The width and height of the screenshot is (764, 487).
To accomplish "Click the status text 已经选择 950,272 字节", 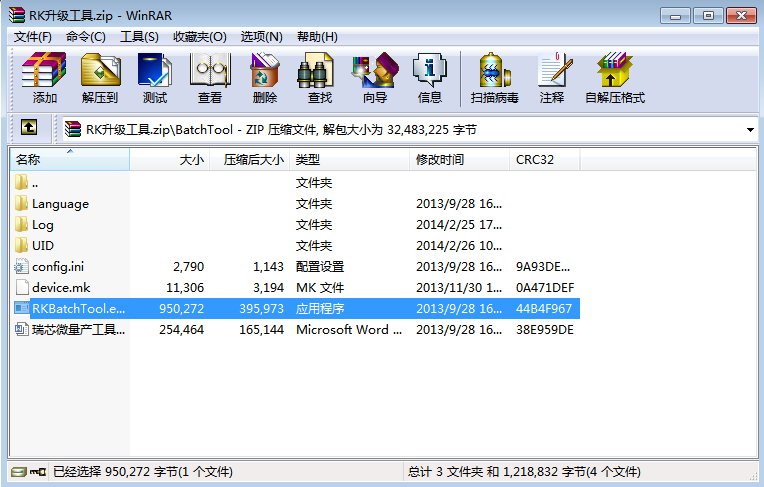I will coord(143,472).
